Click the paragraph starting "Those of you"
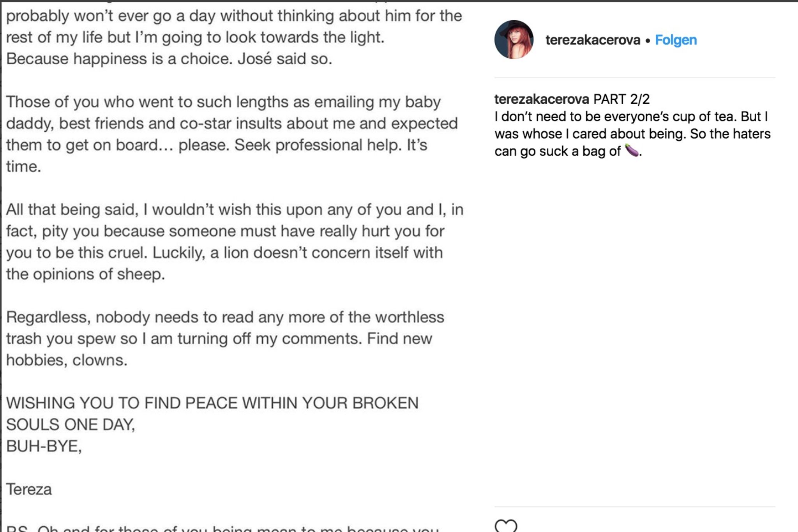The width and height of the screenshot is (798, 532). tap(223, 102)
